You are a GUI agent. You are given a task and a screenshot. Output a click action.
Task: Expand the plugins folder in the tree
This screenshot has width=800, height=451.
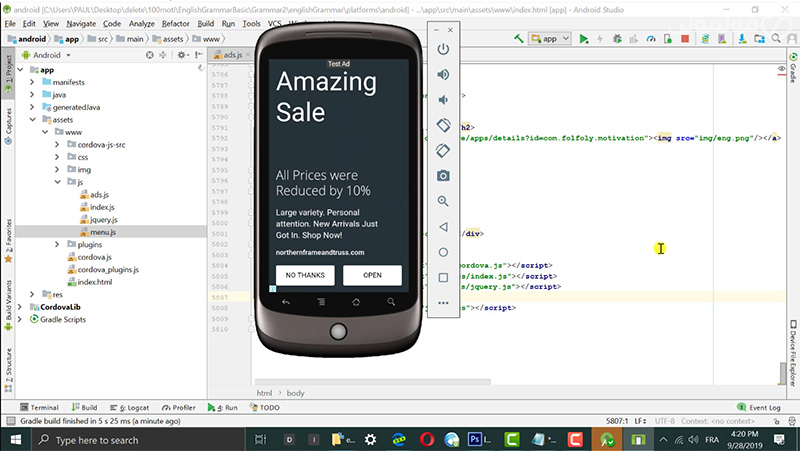click(58, 244)
